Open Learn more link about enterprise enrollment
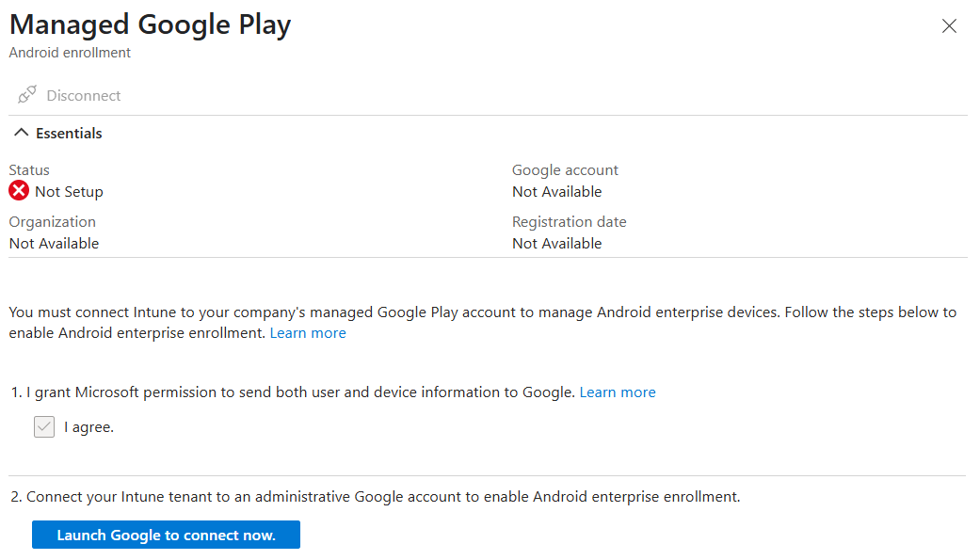This screenshot has width=980, height=560. pyautogui.click(x=308, y=333)
